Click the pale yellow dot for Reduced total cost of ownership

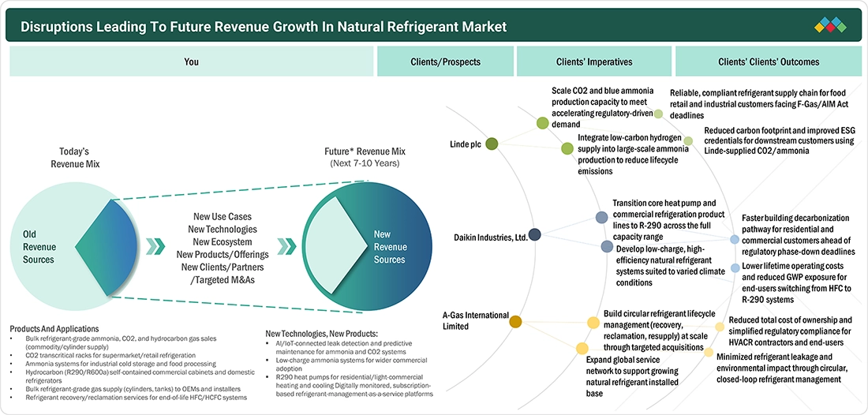720,327
